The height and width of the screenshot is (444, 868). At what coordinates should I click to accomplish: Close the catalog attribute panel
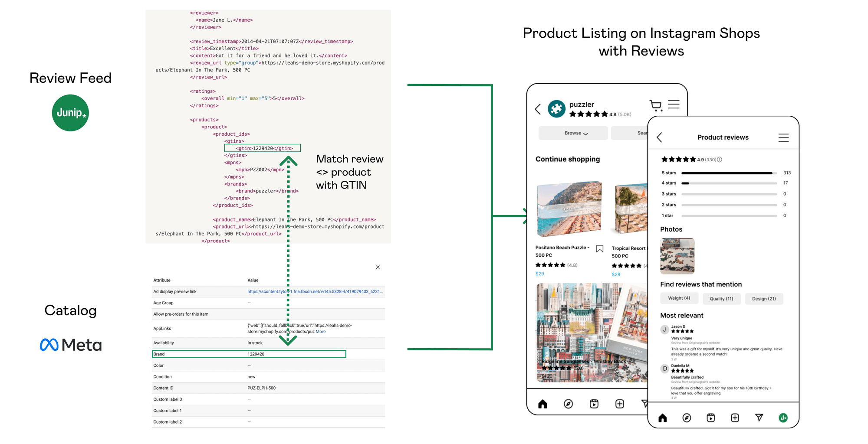[378, 267]
